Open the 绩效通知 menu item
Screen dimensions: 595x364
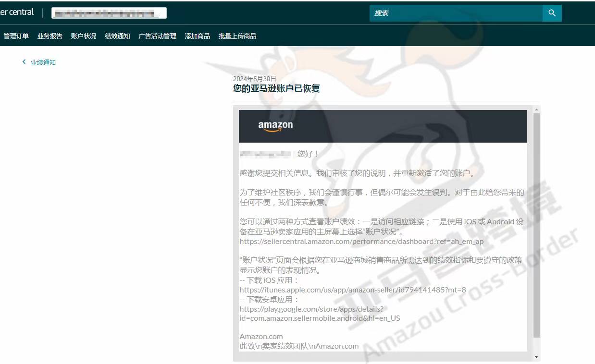pyautogui.click(x=117, y=36)
